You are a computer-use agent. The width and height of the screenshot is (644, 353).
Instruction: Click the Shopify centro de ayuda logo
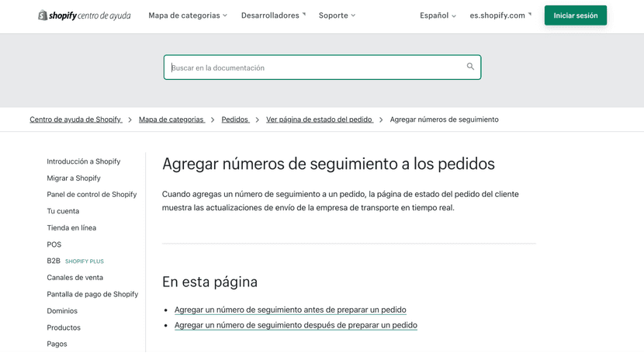[84, 16]
